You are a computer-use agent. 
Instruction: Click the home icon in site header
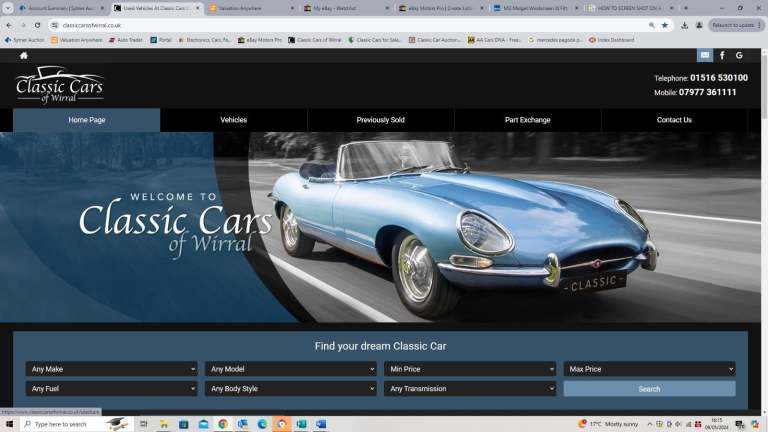pos(24,55)
